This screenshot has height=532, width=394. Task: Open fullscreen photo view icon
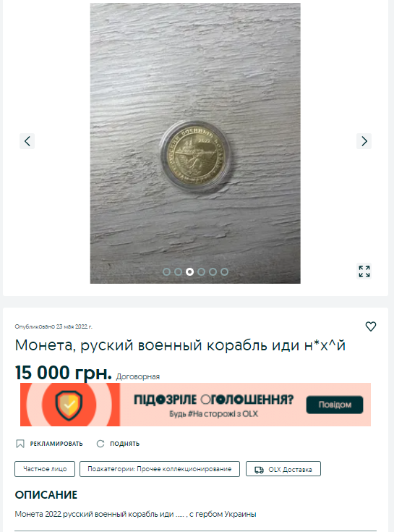click(364, 271)
